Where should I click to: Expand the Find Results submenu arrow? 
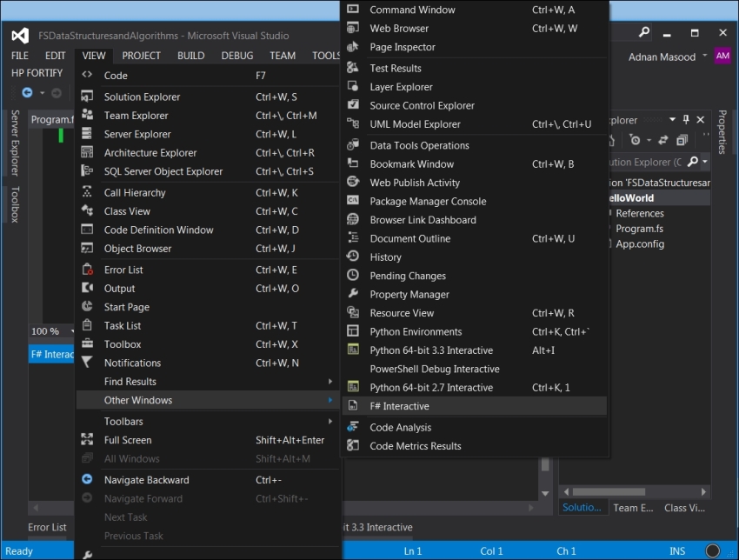click(x=330, y=381)
